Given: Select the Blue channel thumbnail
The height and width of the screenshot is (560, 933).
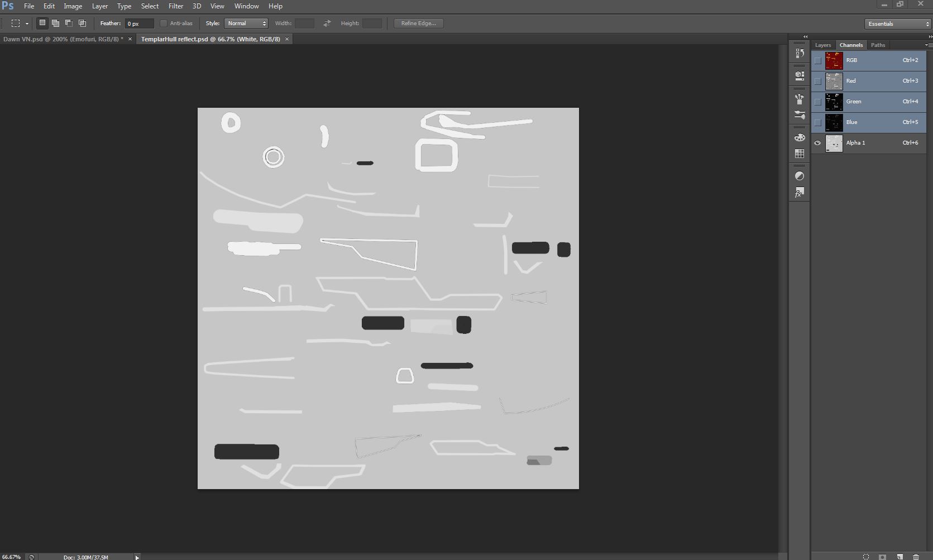Looking at the screenshot, I should [x=834, y=122].
